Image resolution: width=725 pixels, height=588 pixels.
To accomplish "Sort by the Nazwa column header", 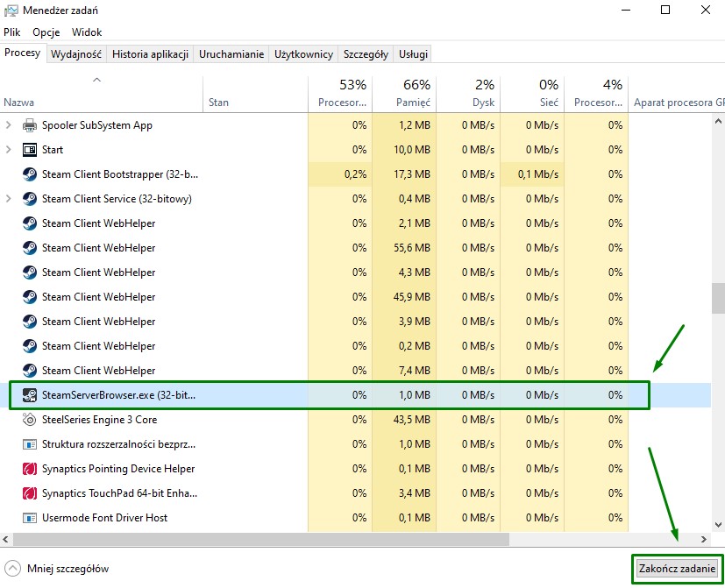I will [x=102, y=94].
